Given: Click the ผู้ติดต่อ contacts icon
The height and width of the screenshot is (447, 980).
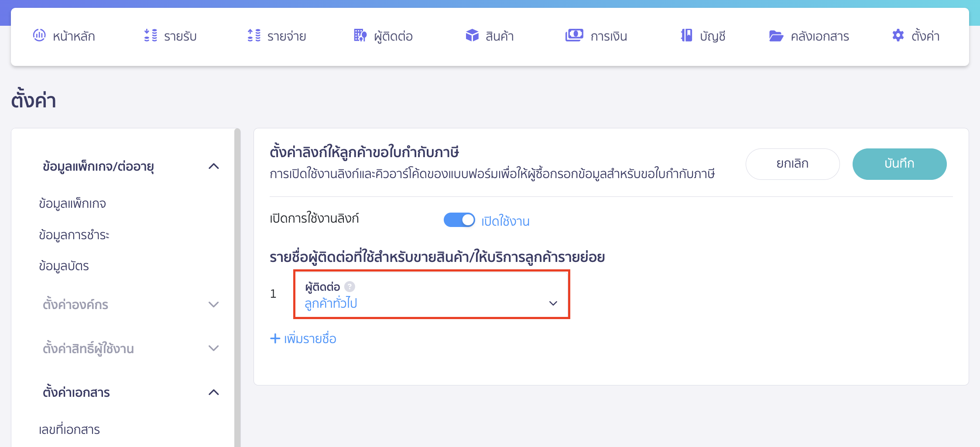Looking at the screenshot, I should click(383, 36).
